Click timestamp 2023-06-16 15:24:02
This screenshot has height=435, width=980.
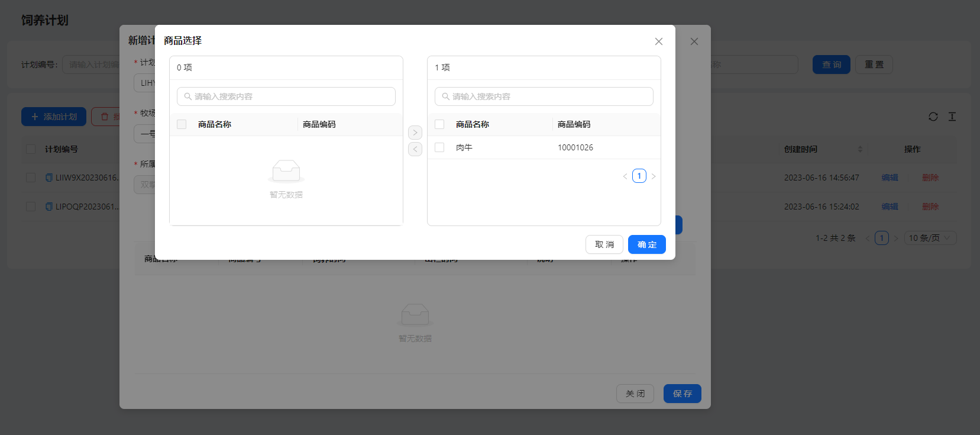point(821,207)
